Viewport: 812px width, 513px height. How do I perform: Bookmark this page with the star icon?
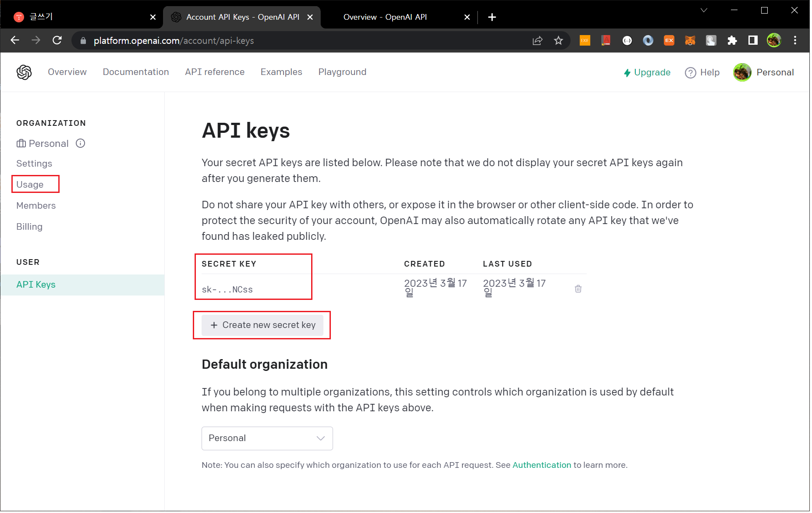pos(558,40)
